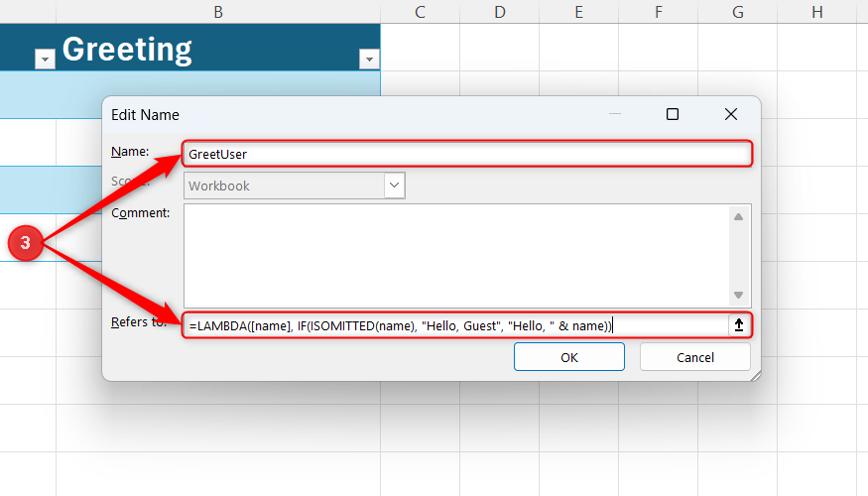Select column E header
Viewport: 868px width, 496px height.
(579, 12)
